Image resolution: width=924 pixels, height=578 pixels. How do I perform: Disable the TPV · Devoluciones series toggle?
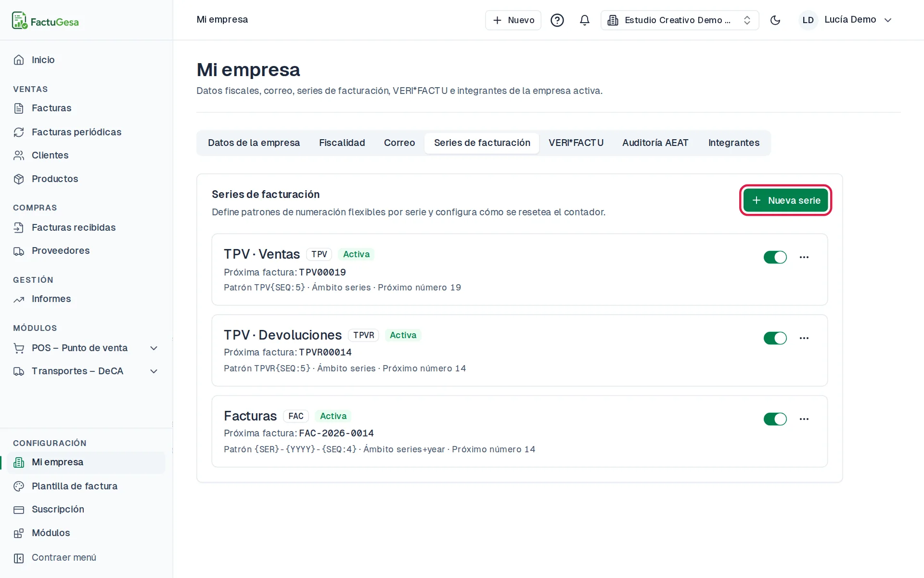(775, 338)
